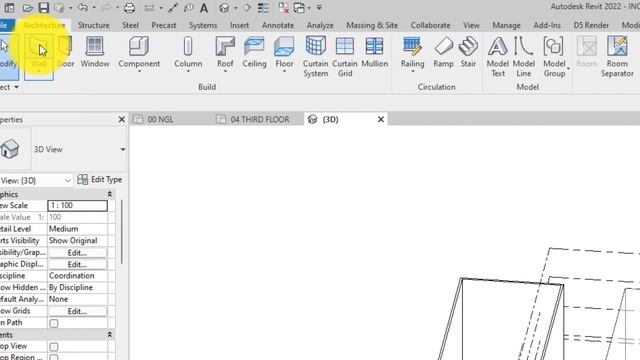Click the Text (A) icon in quick access toolbar
This screenshot has width=640, height=360.
coord(204,7)
